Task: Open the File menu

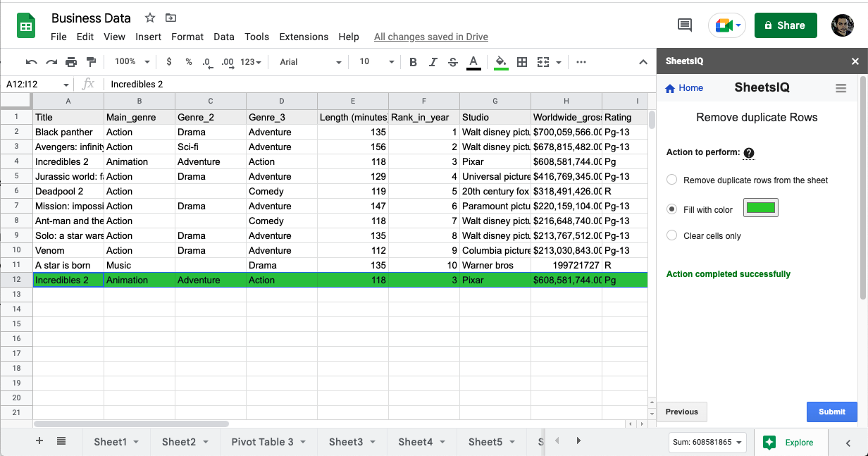Action: (58, 37)
